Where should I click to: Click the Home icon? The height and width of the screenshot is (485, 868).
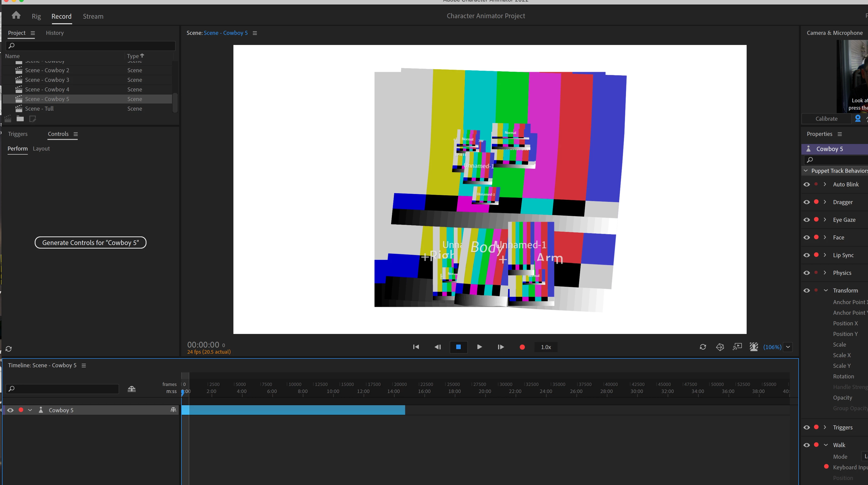(x=16, y=15)
